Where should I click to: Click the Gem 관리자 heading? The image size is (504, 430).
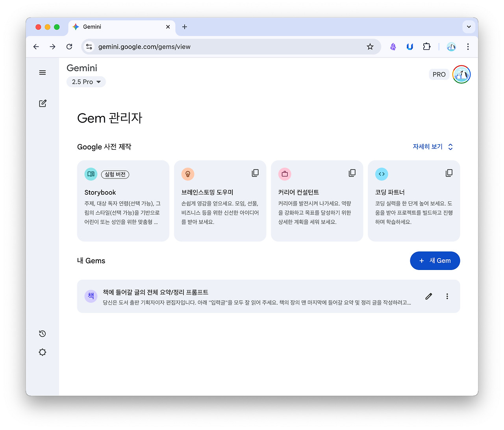pyautogui.click(x=109, y=118)
